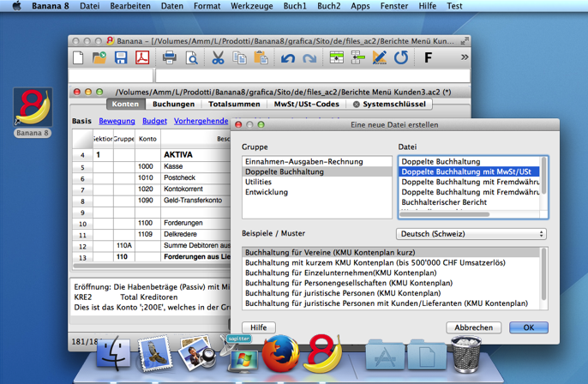Open the Deutsch (Schweiz) language dropdown

(x=471, y=234)
